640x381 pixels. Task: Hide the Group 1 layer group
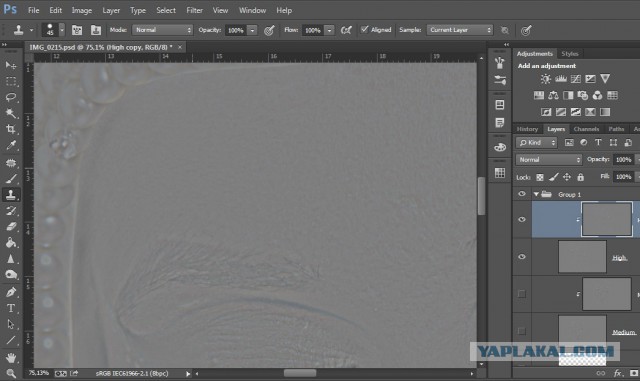point(522,194)
